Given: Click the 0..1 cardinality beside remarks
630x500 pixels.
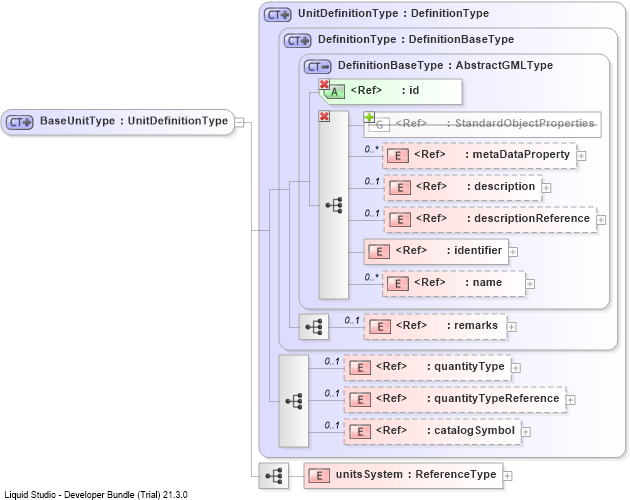Looking at the screenshot, I should (x=352, y=320).
